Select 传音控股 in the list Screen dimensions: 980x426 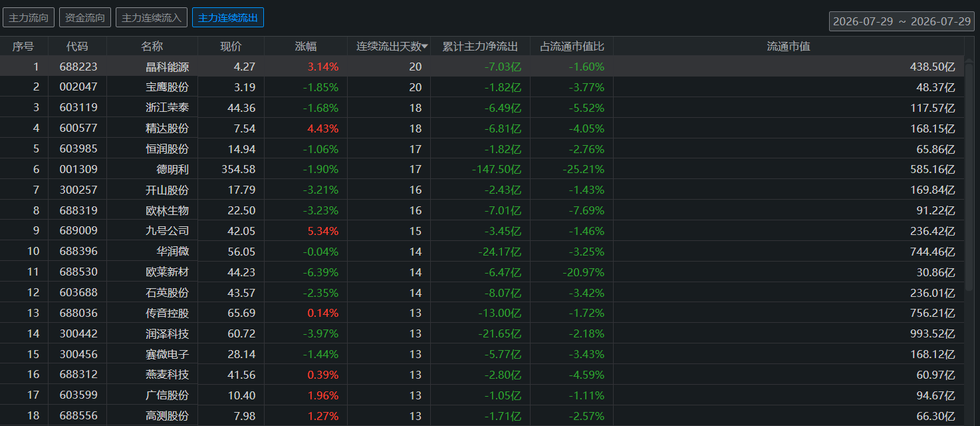click(x=168, y=314)
